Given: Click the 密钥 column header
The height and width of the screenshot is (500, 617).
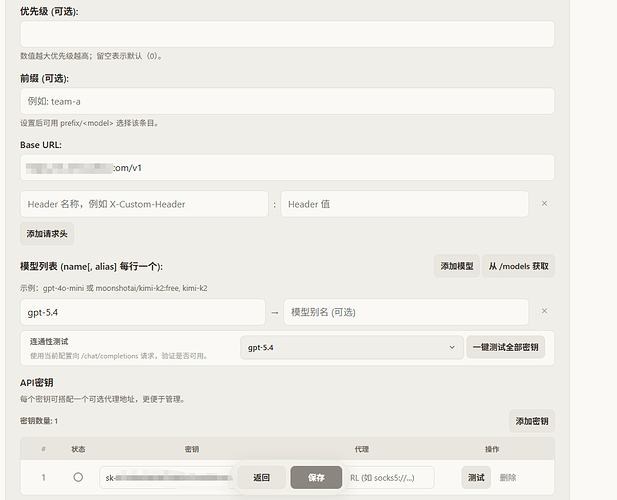Looking at the screenshot, I should (192, 449).
